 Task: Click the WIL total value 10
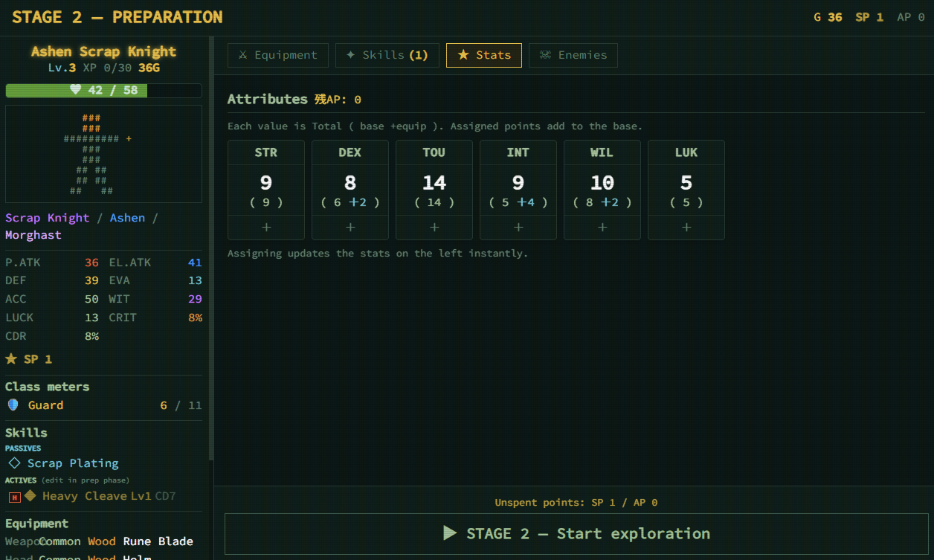point(602,182)
